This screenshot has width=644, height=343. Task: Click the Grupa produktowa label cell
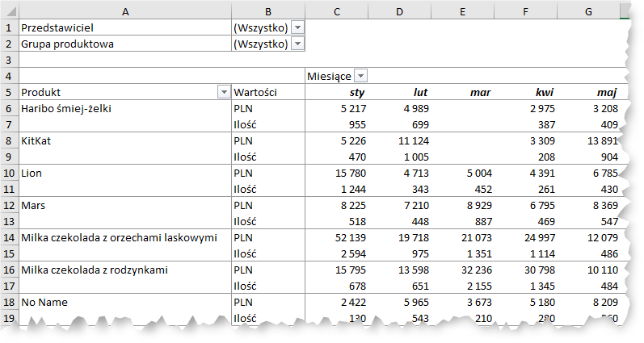pyautogui.click(x=125, y=44)
